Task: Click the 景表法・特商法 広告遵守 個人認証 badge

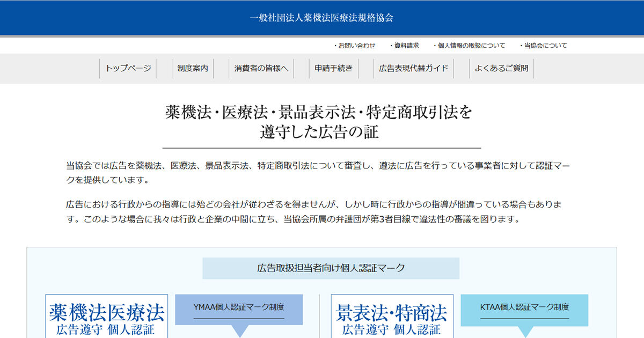Action: coord(392,317)
